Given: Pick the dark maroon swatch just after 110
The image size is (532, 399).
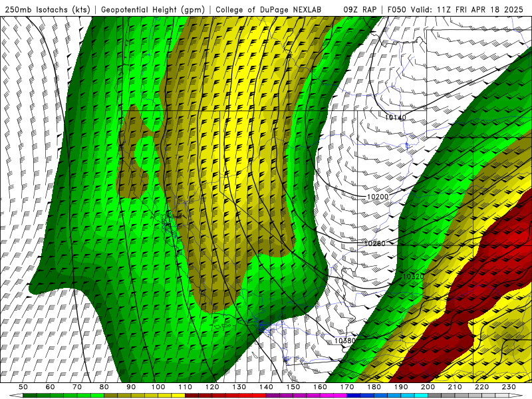Looking at the screenshot, I should [x=192, y=396].
